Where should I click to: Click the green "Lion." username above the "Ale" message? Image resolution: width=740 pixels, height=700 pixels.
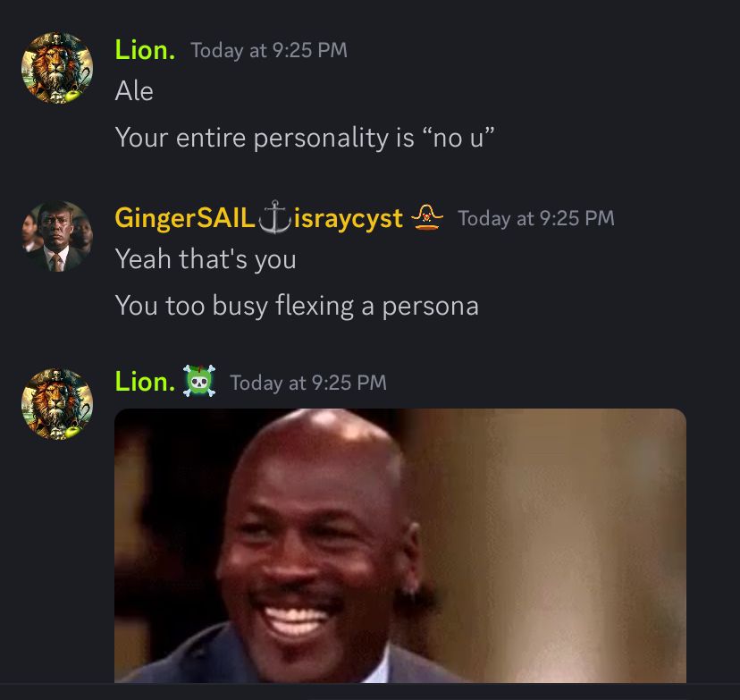coord(146,49)
